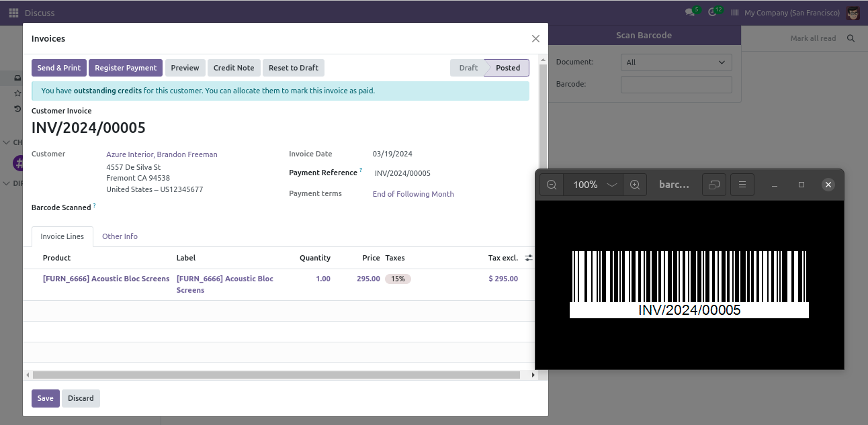Screen dimensions: 868x425
Task: Click the Send & Print button
Action: (59, 68)
